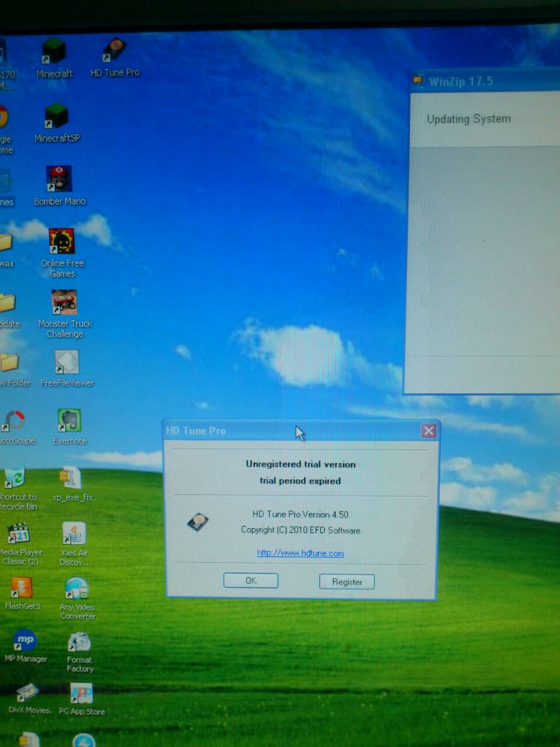This screenshot has height=747, width=560.
Task: Launch HD Tune Pro desktop icon
Action: 114,51
